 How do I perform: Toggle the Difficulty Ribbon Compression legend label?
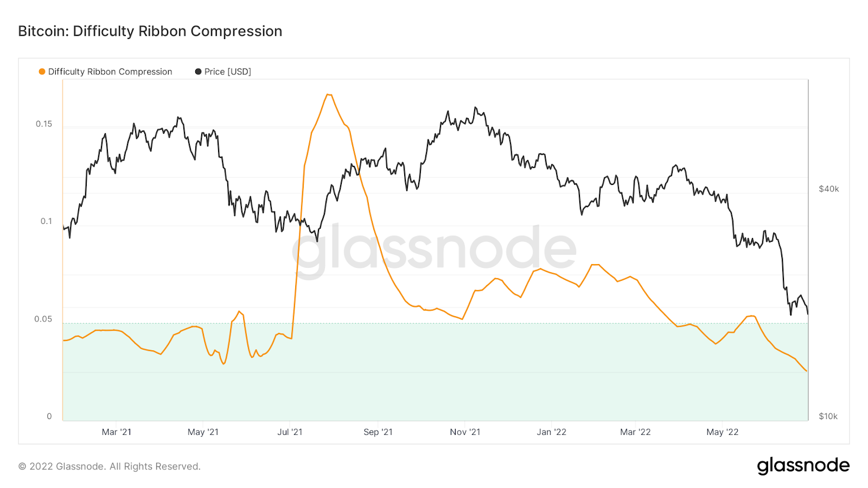tap(110, 72)
